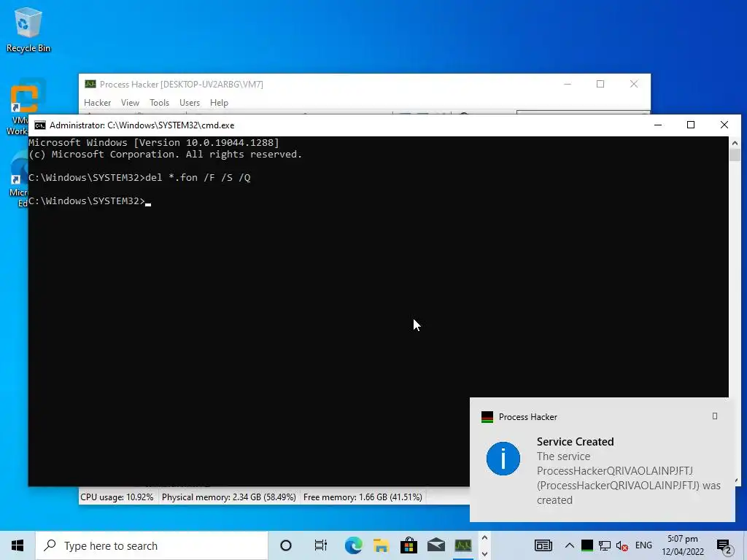Open the Users menu in Process Hacker
The image size is (747, 560).
(190, 103)
